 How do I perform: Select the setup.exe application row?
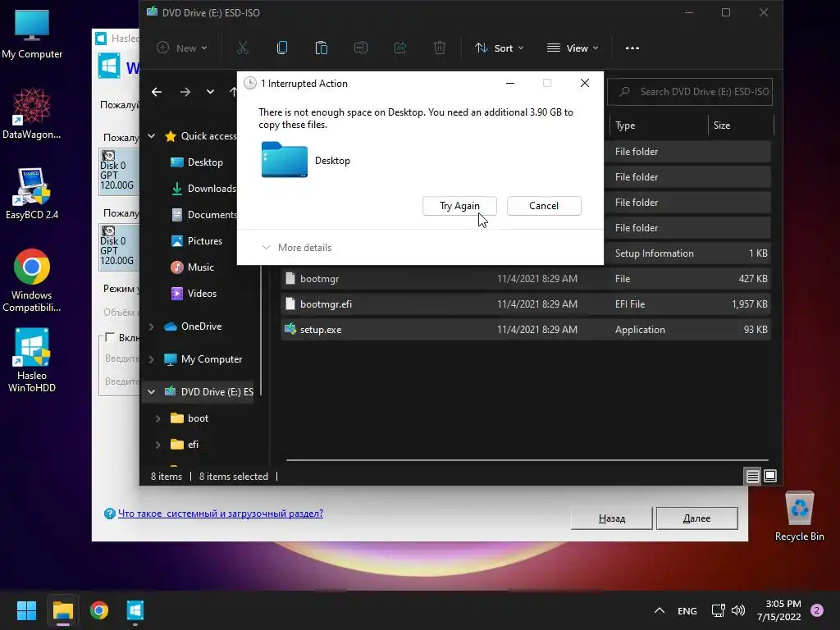(x=526, y=330)
